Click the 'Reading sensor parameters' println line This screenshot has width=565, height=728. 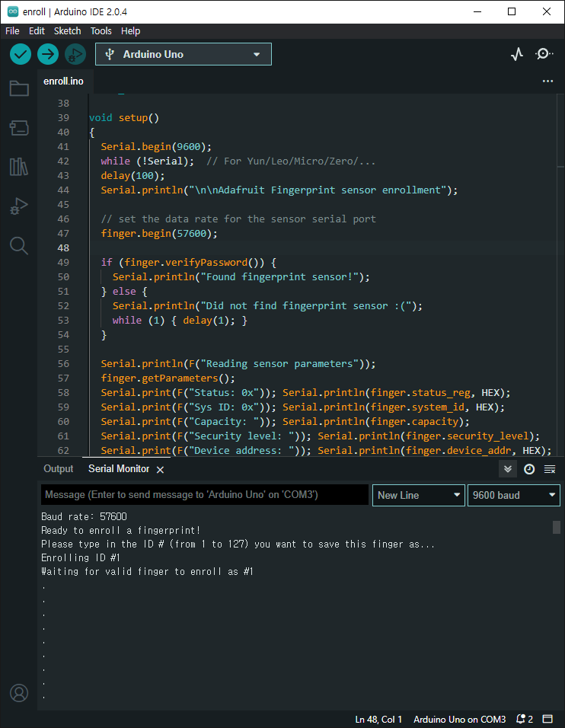pyautogui.click(x=238, y=364)
